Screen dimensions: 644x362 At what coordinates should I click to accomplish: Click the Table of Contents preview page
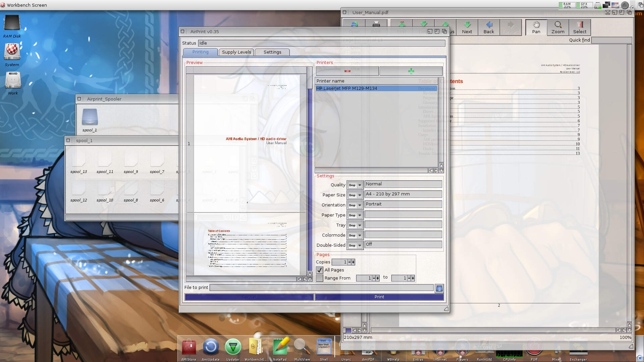pyautogui.click(x=247, y=245)
